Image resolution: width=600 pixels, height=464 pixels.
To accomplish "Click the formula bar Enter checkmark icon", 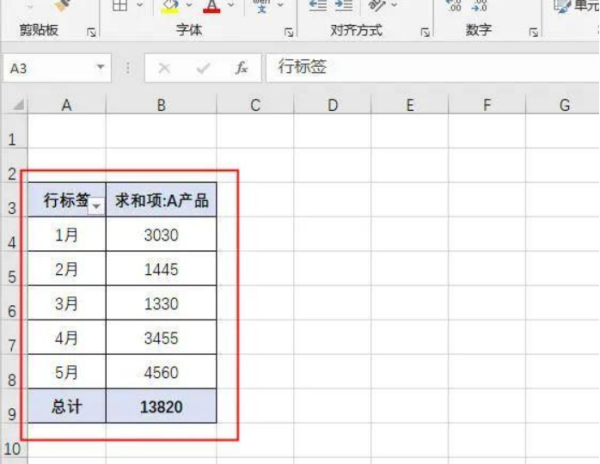I will pos(203,68).
